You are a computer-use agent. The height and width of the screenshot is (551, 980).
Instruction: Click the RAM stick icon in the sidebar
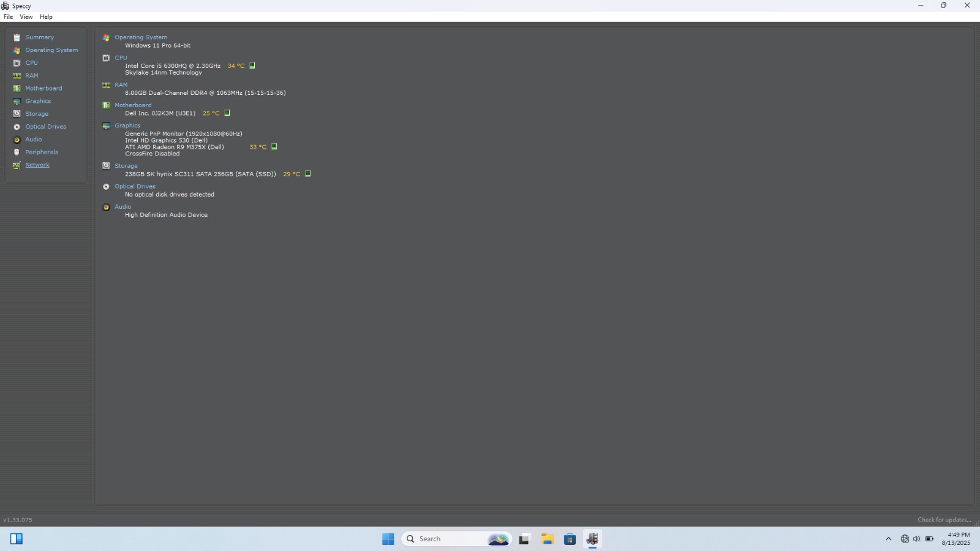17,76
